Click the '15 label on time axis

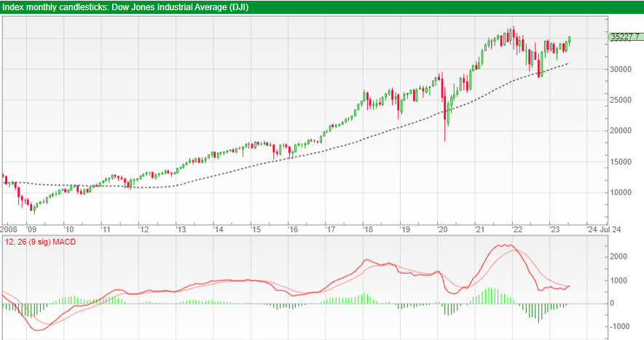tap(256, 229)
